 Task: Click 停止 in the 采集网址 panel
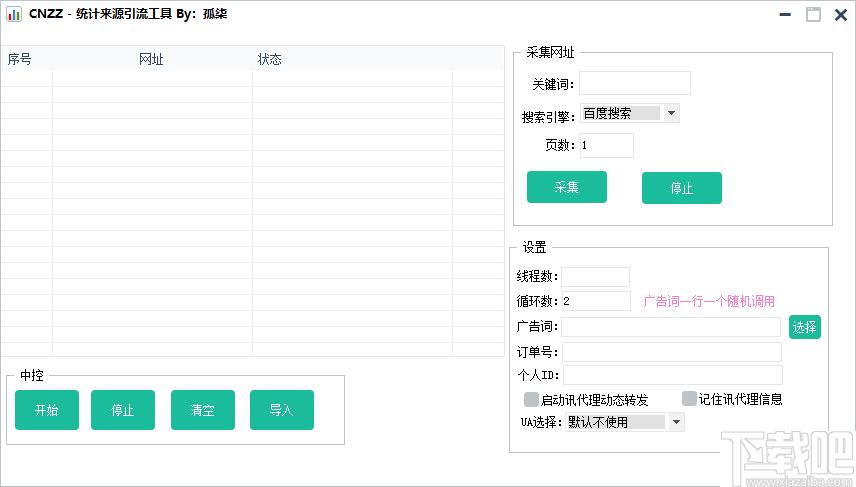click(682, 188)
